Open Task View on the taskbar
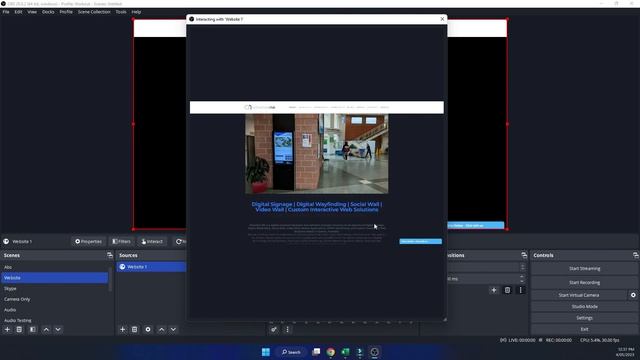Image resolution: width=640 pixels, height=360 pixels. pyautogui.click(x=316, y=352)
